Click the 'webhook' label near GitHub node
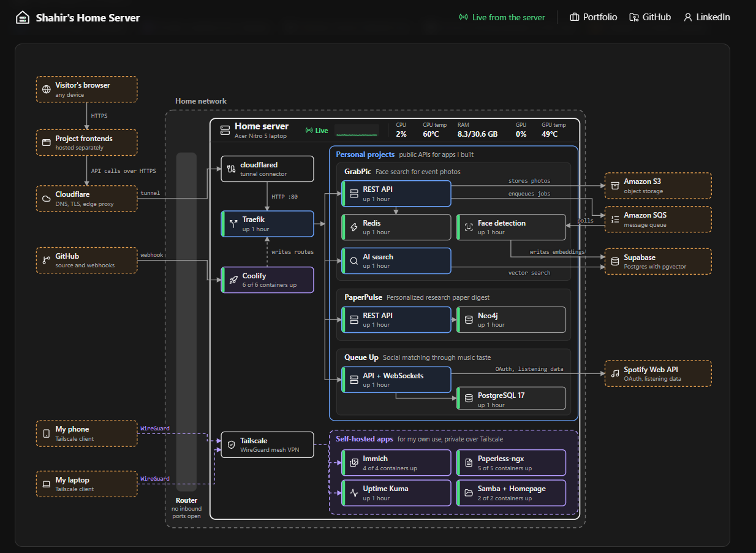 [x=152, y=254]
